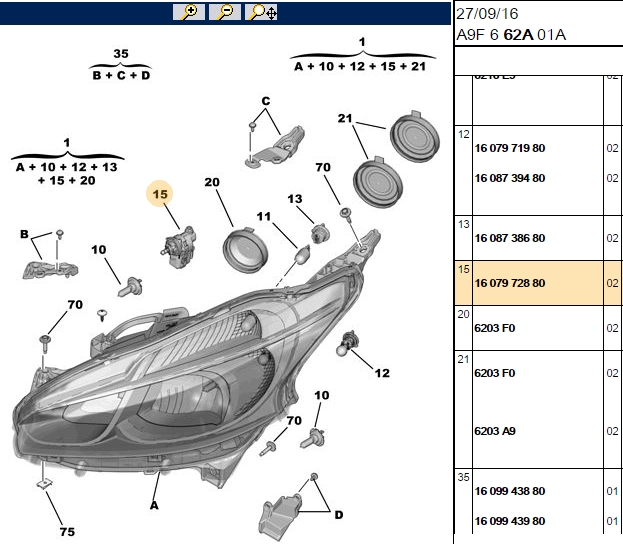Select label 12 beside the round bulb
Image resolution: width=623 pixels, height=544 pixels.
[382, 373]
